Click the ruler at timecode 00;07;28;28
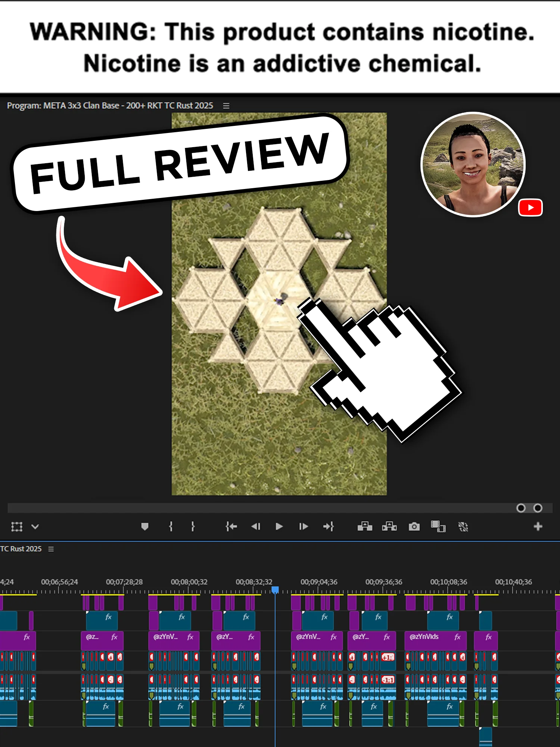Screen dimensions: 560x747 pyautogui.click(x=124, y=582)
